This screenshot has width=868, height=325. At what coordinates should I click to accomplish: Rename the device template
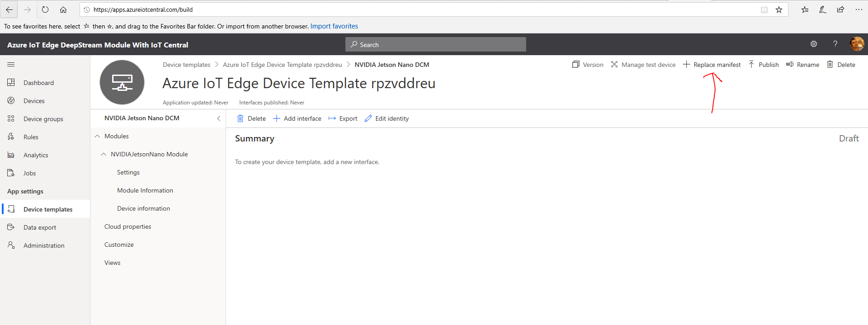pos(802,65)
